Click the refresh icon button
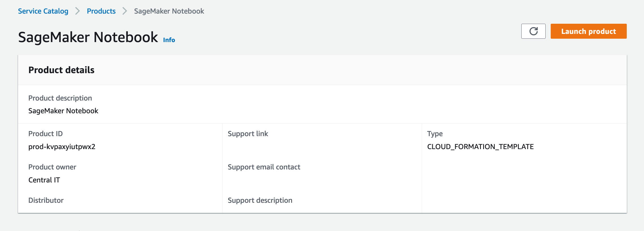The height and width of the screenshot is (231, 644). tap(533, 31)
